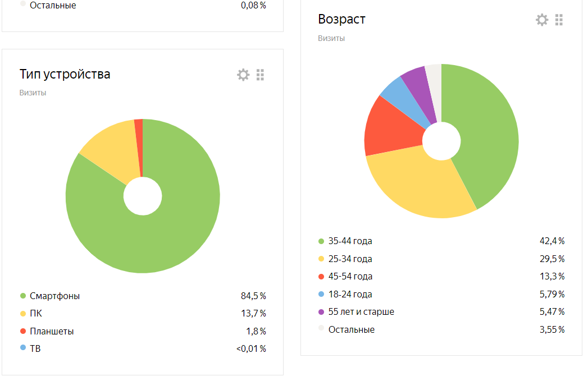The image size is (588, 390).
Task: Select the 45-54 года legend label
Action: pos(350,277)
